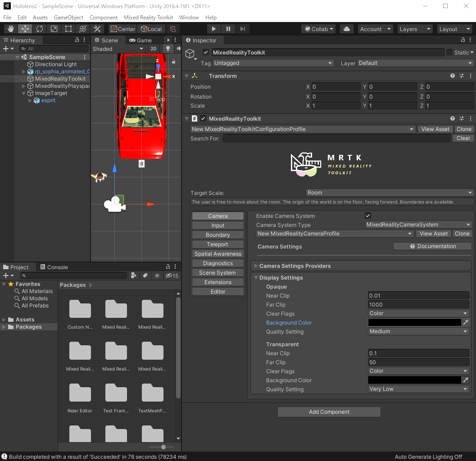
Task: Select the Rect transform tool
Action: pyautogui.click(x=68, y=29)
